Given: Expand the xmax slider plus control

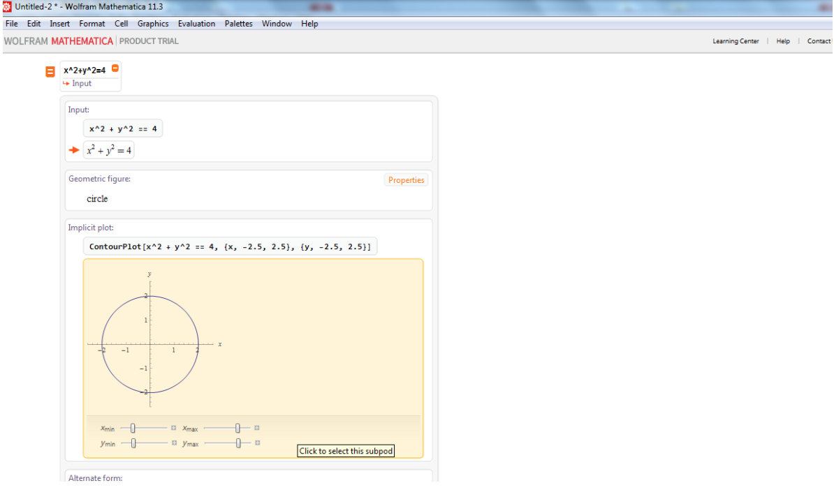Looking at the screenshot, I should pyautogui.click(x=257, y=428).
